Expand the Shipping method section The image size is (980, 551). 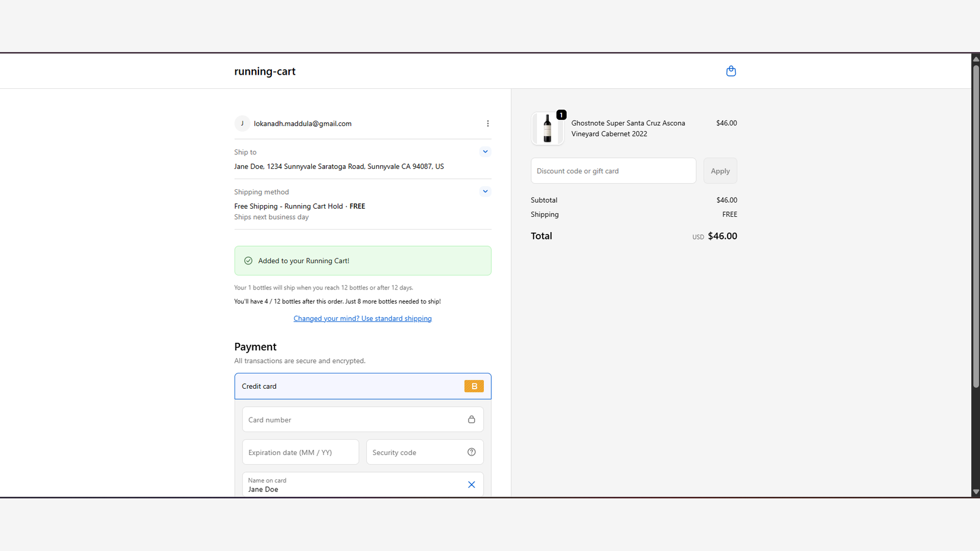(x=485, y=192)
